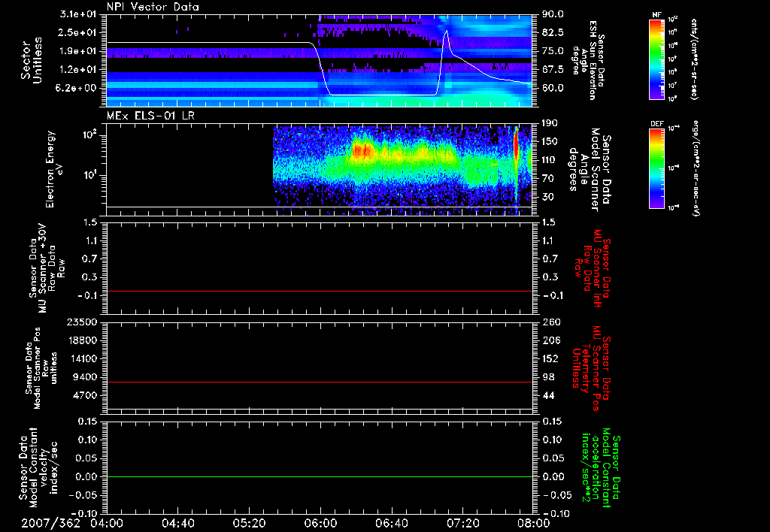Click the '44' telemetry axis value
The width and height of the screenshot is (770, 532).
point(548,395)
